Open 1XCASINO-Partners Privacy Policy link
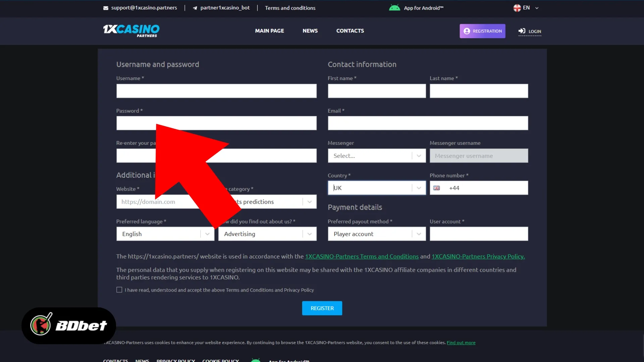 pos(478,256)
